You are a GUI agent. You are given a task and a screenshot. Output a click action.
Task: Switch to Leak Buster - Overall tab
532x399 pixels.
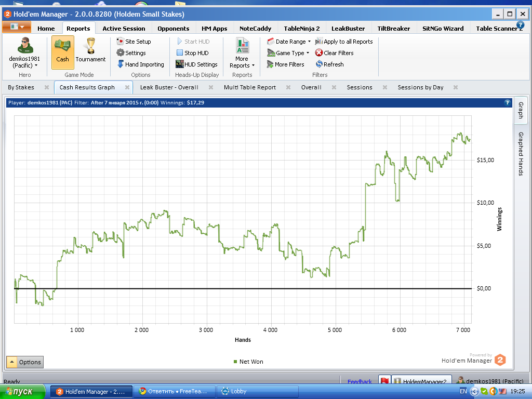click(x=169, y=87)
